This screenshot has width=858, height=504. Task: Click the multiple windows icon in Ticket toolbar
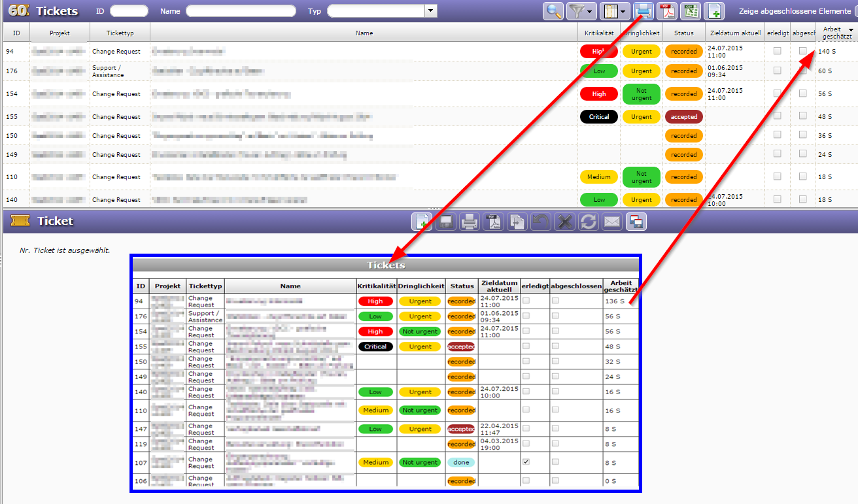click(636, 222)
